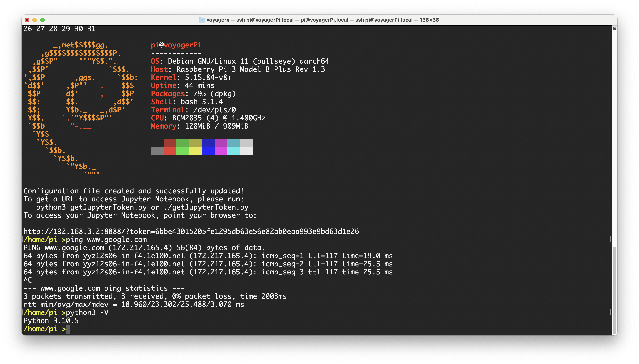
Task: Click the 'Python 3.10.5' output
Action: [51, 321]
